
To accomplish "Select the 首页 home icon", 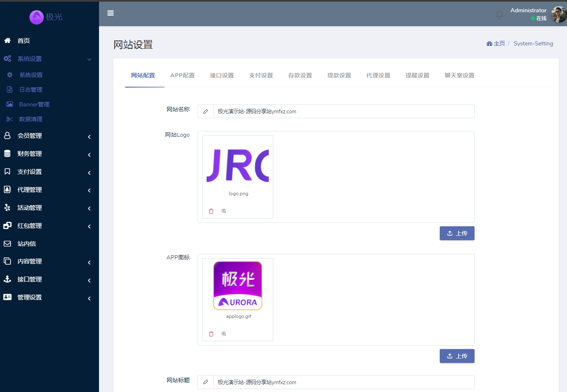I will point(7,41).
